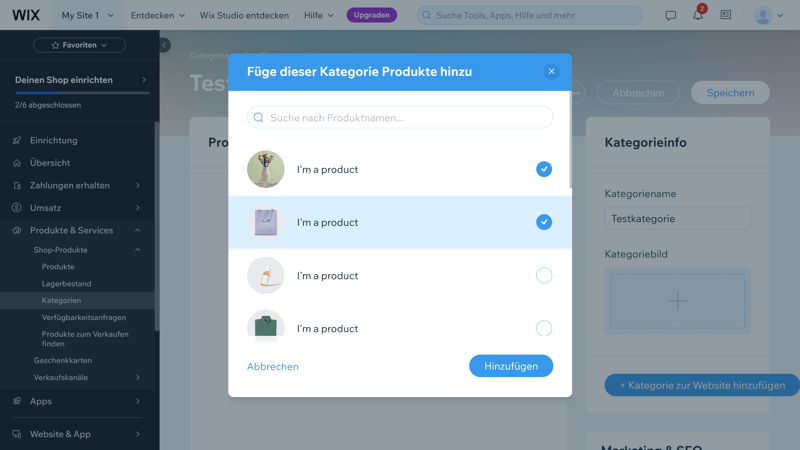Click the user profile avatar
The image size is (800, 450).
pyautogui.click(x=763, y=16)
